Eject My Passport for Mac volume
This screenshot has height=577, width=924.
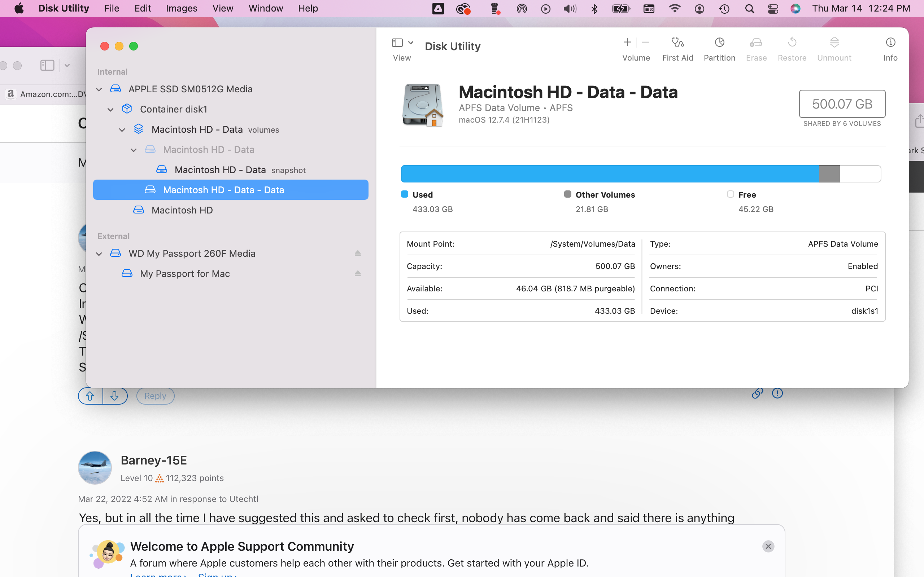tap(358, 274)
